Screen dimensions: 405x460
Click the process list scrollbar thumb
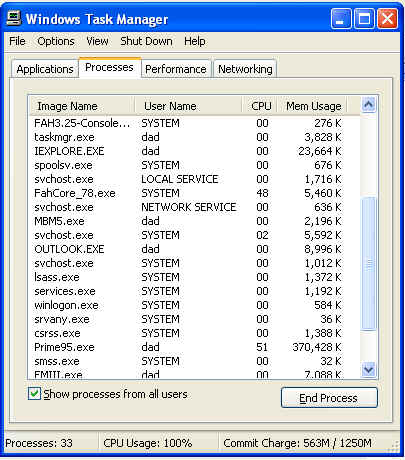click(x=368, y=264)
